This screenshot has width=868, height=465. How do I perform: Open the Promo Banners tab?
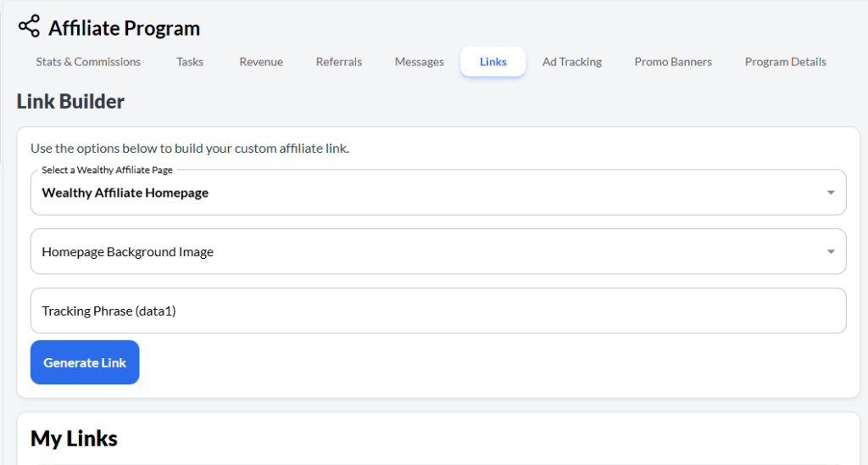coord(673,62)
